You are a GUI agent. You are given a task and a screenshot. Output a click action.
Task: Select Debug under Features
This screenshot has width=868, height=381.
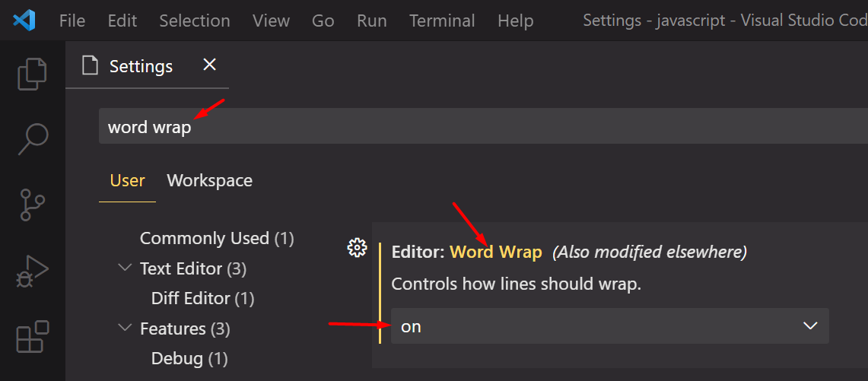click(189, 358)
